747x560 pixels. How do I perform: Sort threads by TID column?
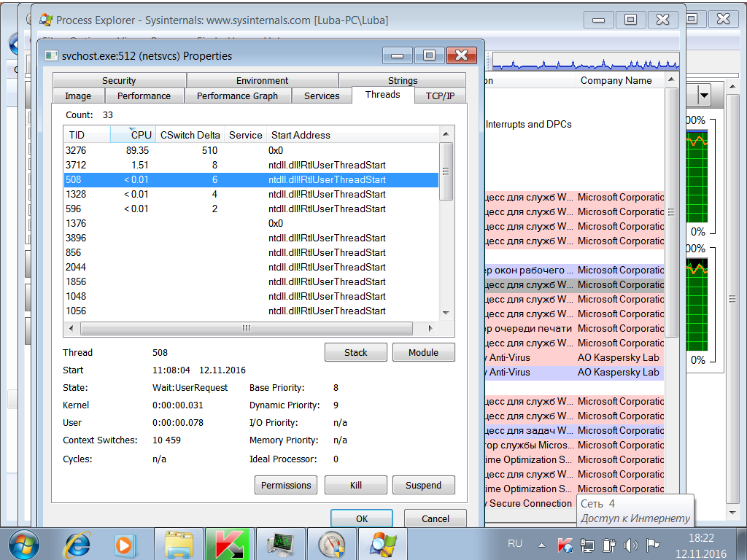(87, 135)
